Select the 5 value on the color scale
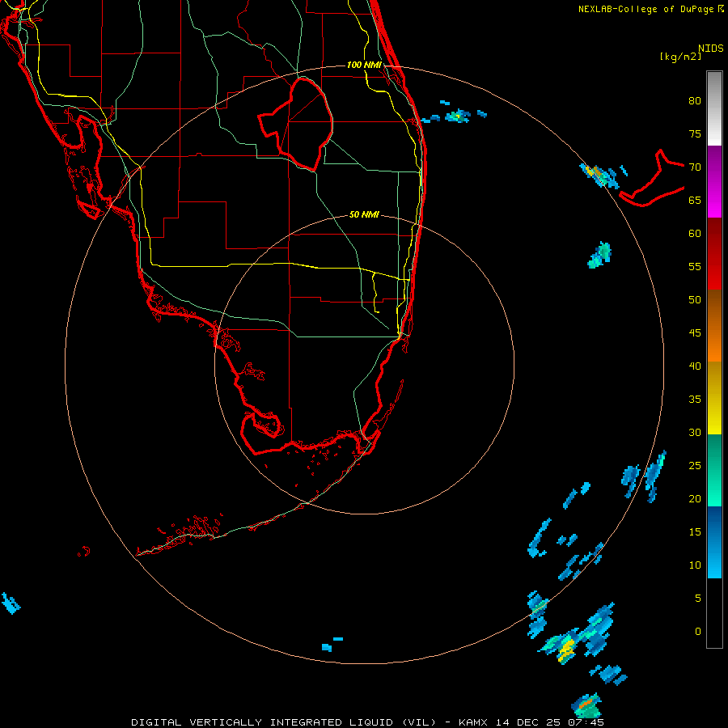The height and width of the screenshot is (728, 728). point(698,599)
